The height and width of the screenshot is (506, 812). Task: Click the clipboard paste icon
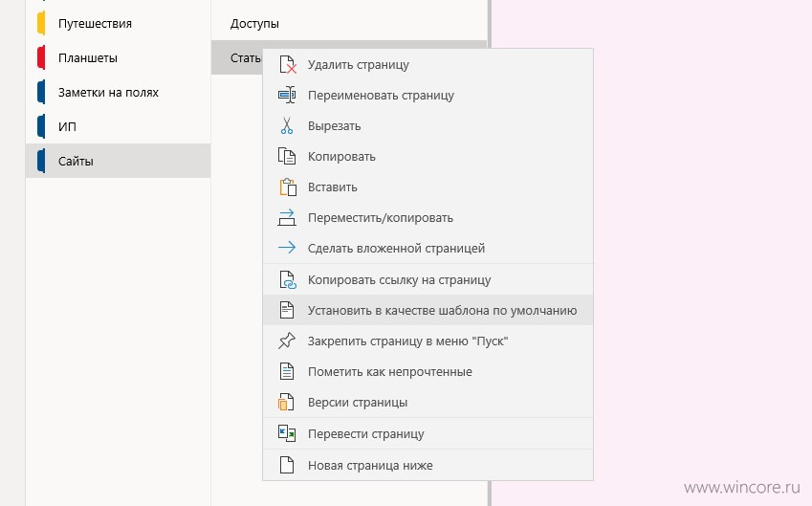tap(288, 187)
